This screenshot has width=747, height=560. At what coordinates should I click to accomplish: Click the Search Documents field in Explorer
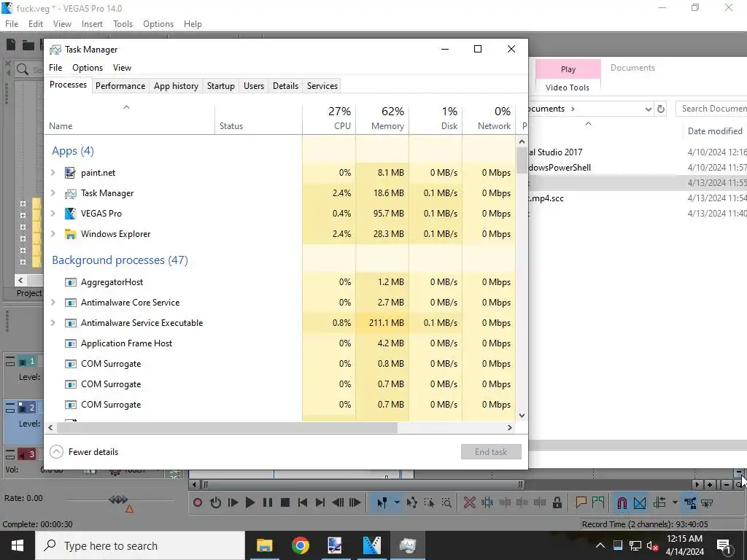click(x=712, y=109)
